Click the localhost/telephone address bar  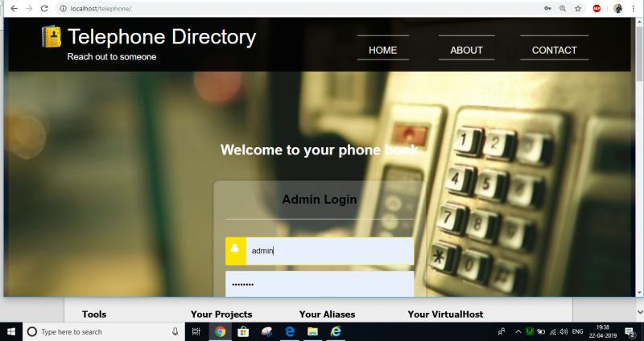(x=299, y=8)
